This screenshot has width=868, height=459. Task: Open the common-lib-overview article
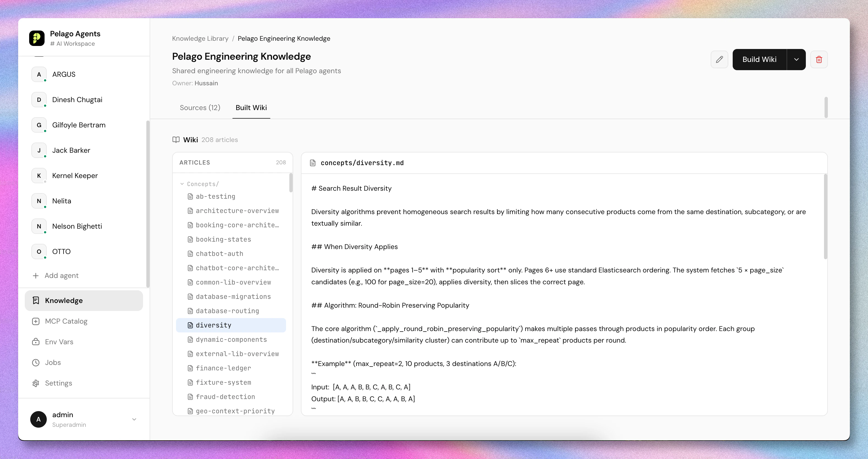[231, 282]
